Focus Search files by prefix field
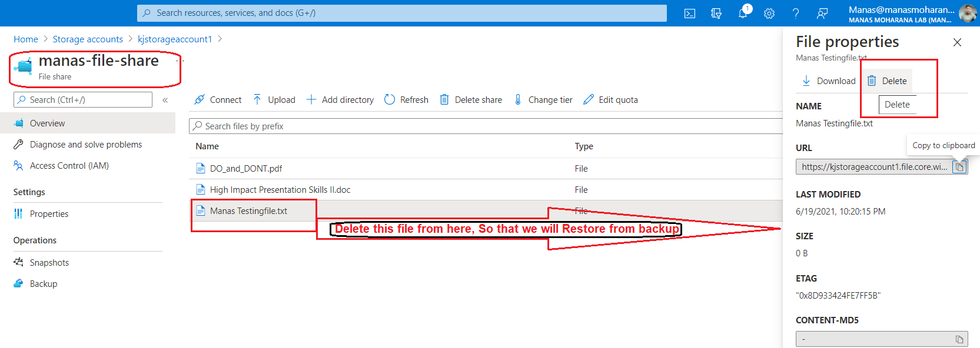Viewport: 980px width, 348px height. [x=486, y=126]
